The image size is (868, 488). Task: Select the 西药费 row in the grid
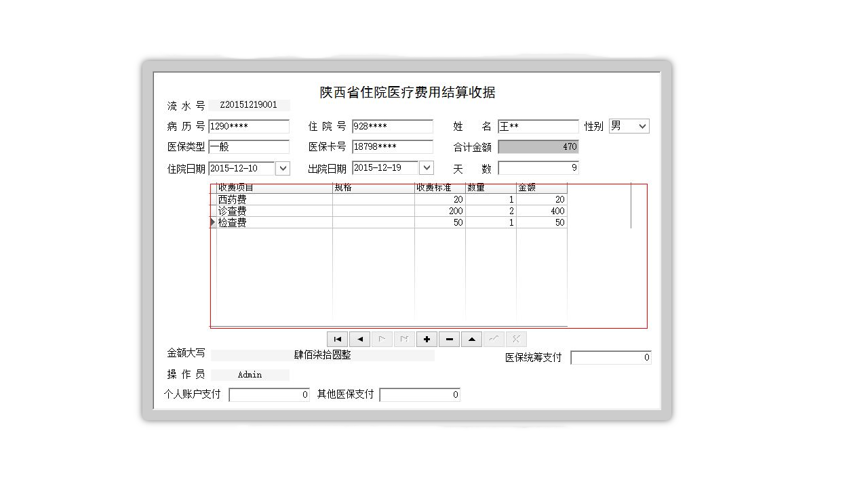tap(271, 199)
